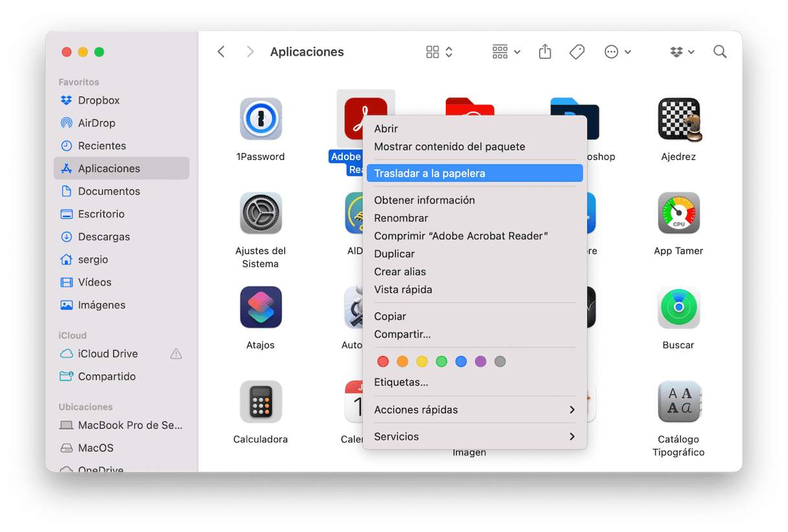Viewport: 788px width, 532px height.
Task: Select Obtener información from context menu
Action: click(x=424, y=200)
